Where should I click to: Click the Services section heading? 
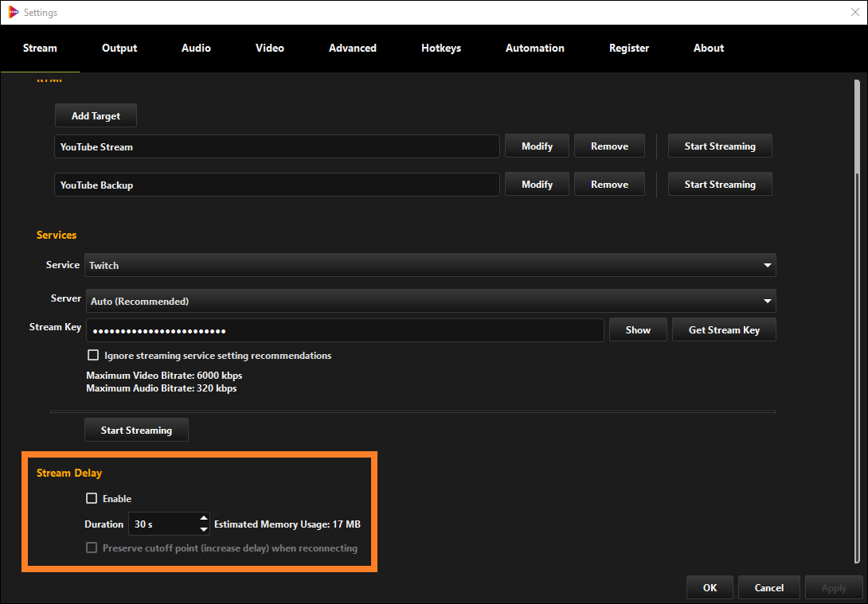57,235
